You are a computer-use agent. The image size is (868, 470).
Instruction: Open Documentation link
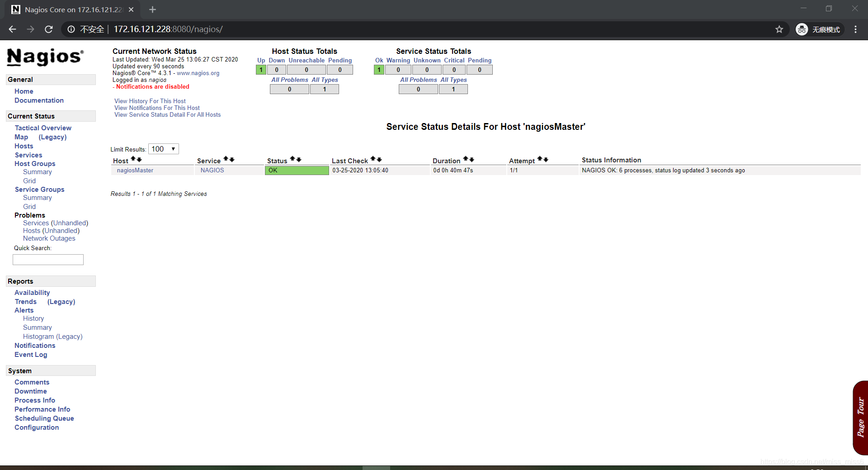pos(39,100)
